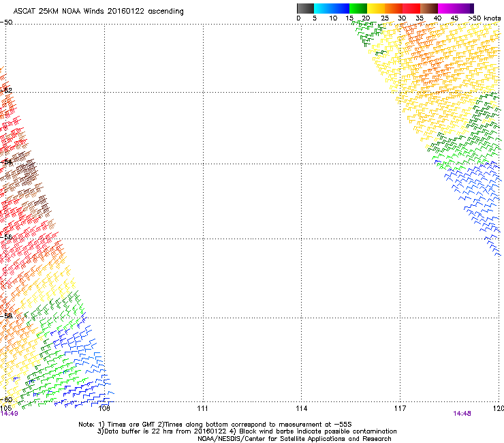
Task: Click the "117" longitude axis label
Action: pos(400,408)
